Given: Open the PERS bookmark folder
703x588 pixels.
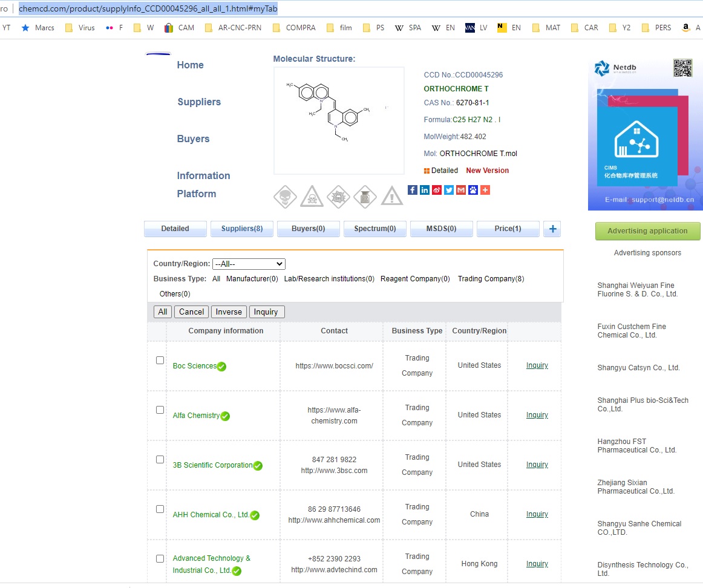Looking at the screenshot, I should coord(656,28).
